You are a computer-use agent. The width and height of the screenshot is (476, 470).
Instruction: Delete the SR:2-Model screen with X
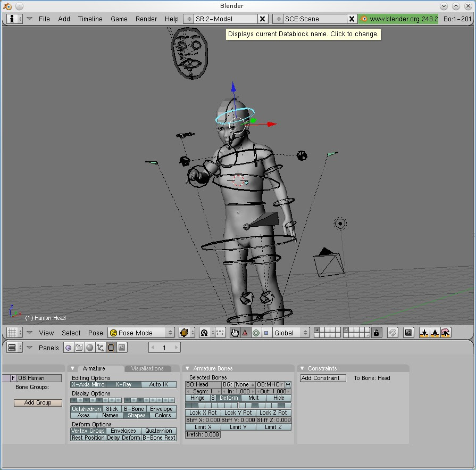(263, 19)
